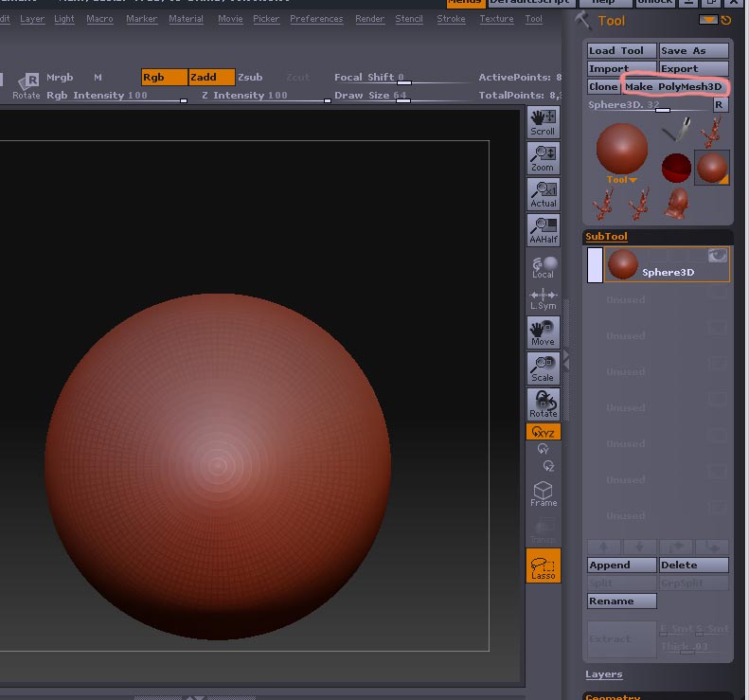Open the Picker menu
Image resolution: width=749 pixels, height=700 pixels.
(x=266, y=19)
